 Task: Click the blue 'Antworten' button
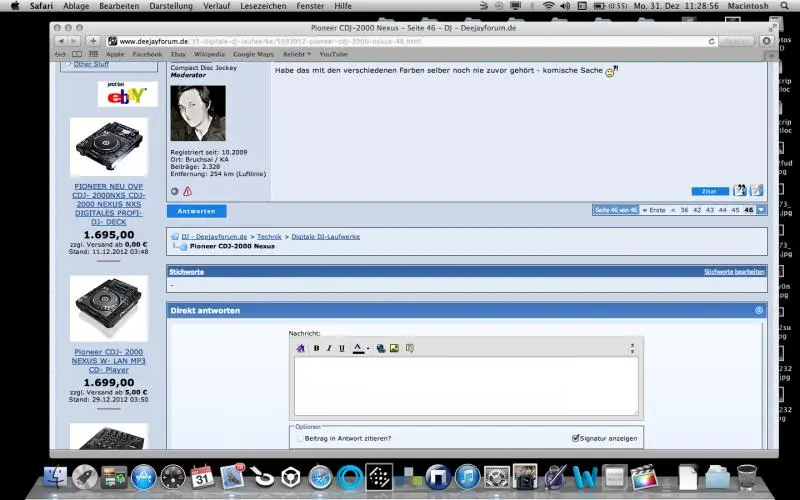pyautogui.click(x=196, y=211)
